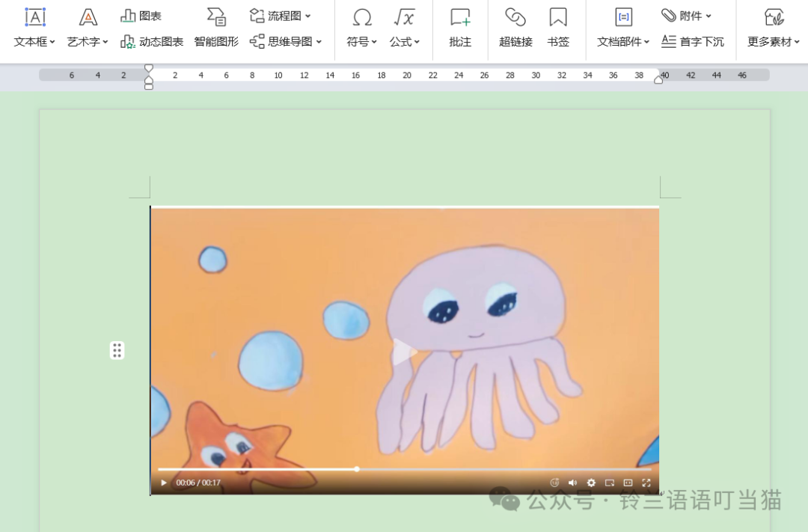Expand the 文档部件 dropdown arrow
The width and height of the screenshot is (808, 532).
pos(646,42)
